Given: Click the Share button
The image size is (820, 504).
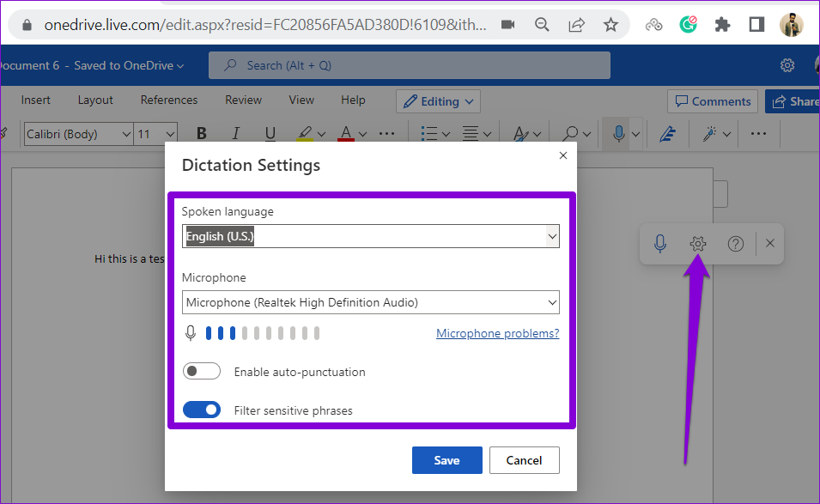Looking at the screenshot, I should pyautogui.click(x=793, y=101).
